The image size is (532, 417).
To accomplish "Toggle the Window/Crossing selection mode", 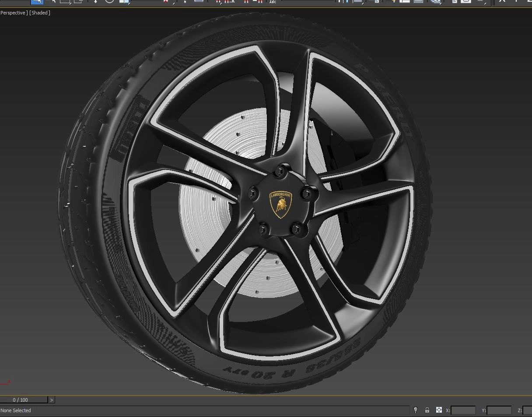I will click(78, 1).
